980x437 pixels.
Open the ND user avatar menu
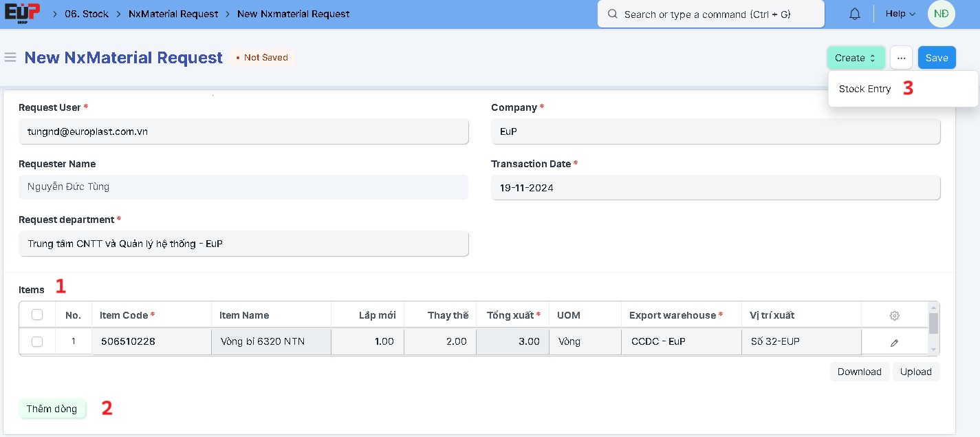[x=941, y=14]
